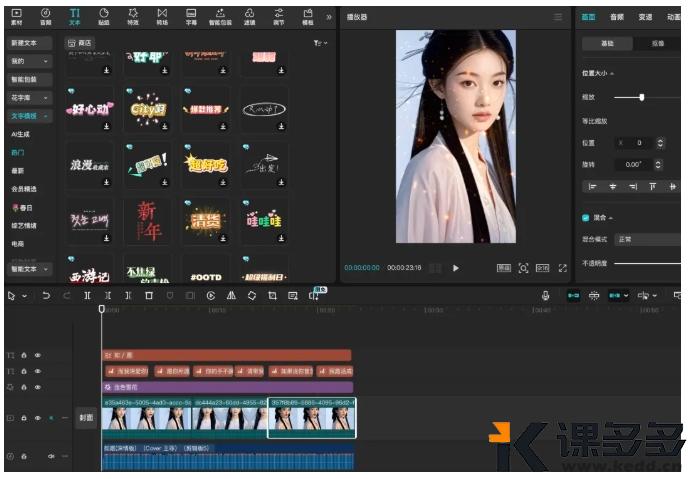Delete the selected clip

click(149, 296)
